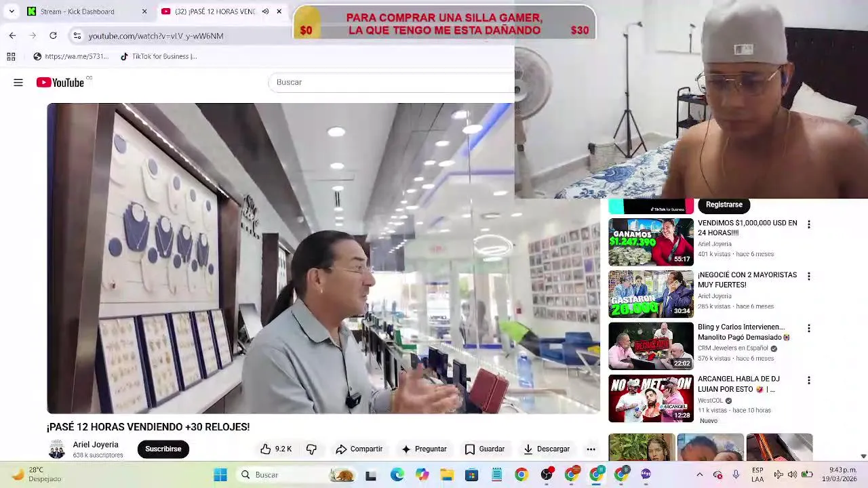Image resolution: width=868 pixels, height=488 pixels.
Task: Close the YouTube browser tab
Action: click(x=279, y=12)
